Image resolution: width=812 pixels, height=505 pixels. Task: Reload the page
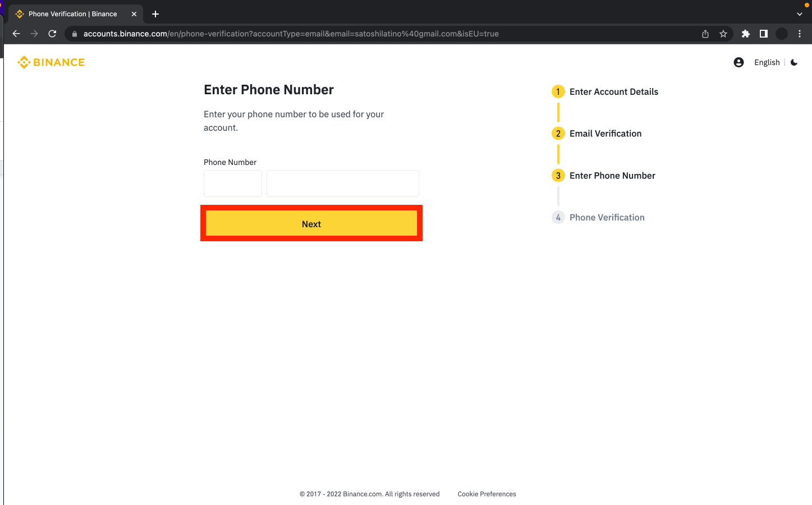click(x=52, y=34)
